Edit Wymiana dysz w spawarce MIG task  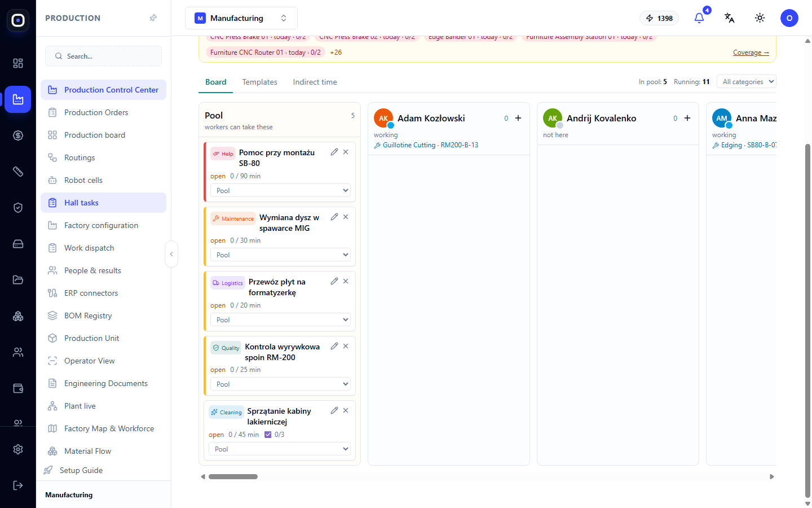(334, 217)
